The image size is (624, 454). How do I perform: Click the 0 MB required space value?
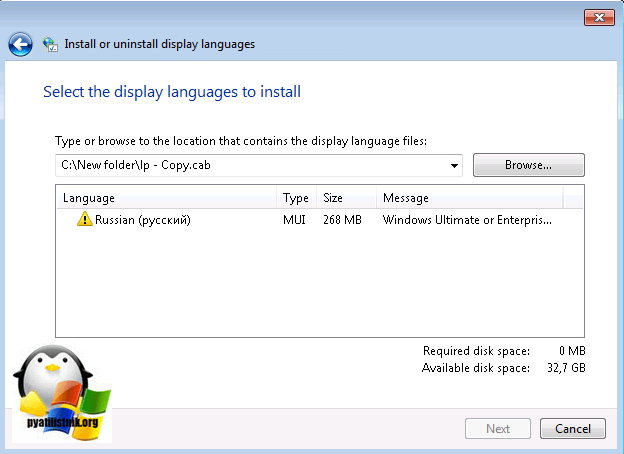click(572, 351)
